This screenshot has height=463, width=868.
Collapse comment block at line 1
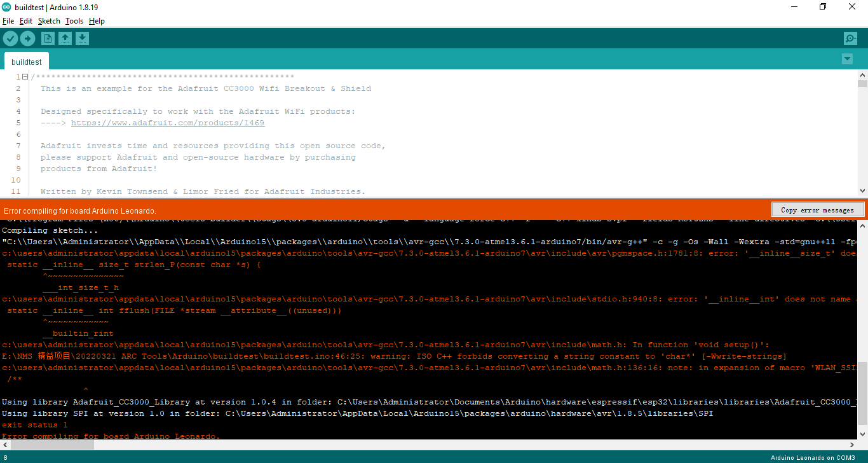[25, 77]
